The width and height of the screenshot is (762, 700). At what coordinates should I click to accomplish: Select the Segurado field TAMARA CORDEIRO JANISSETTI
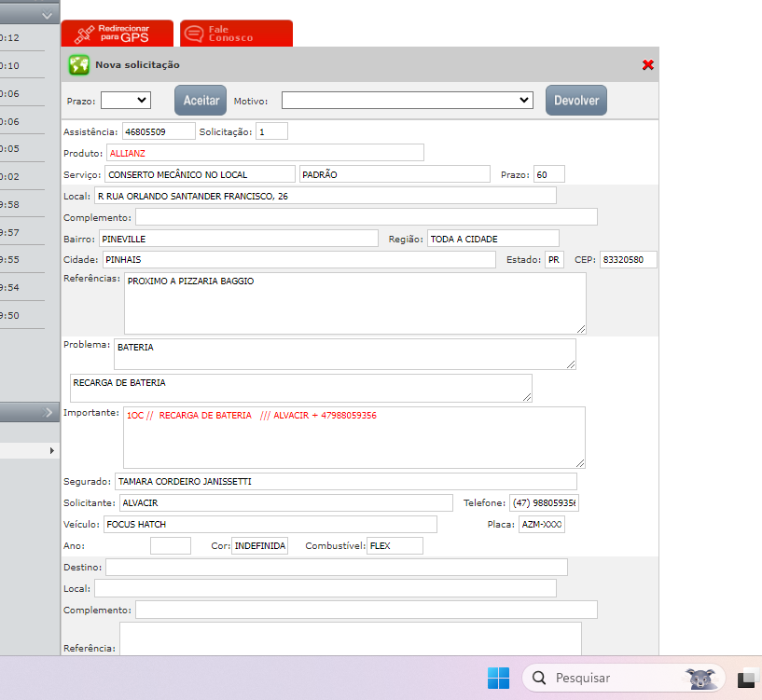(346, 481)
